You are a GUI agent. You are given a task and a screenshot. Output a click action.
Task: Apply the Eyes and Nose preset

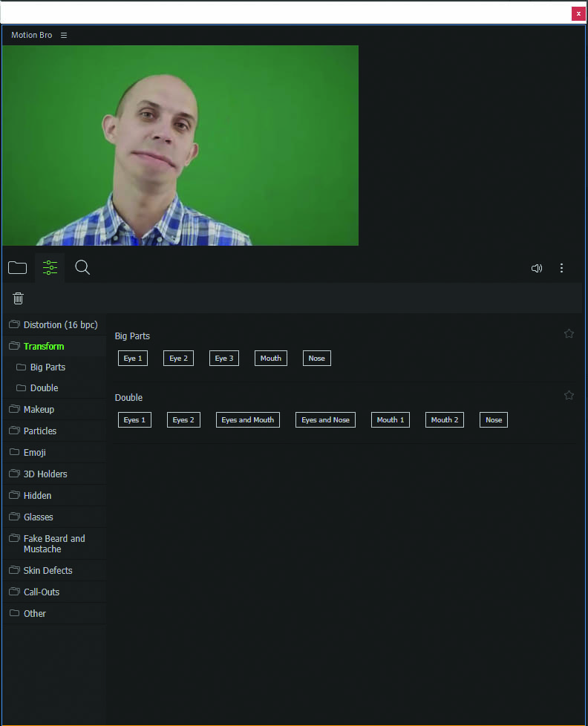325,420
